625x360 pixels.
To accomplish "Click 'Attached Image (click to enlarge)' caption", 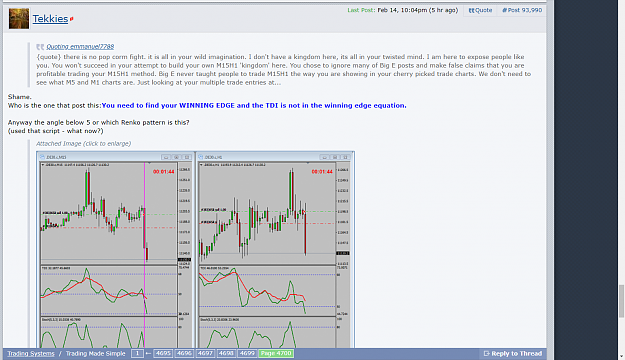I will tap(83, 144).
